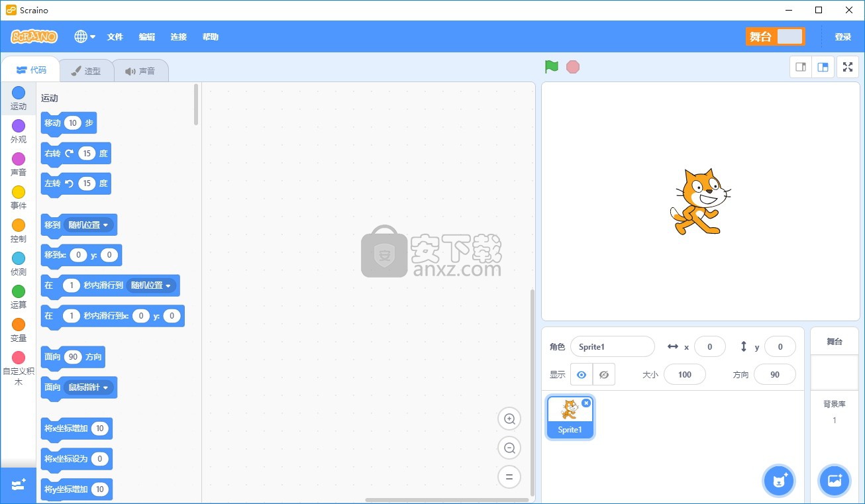Click the 右转 15 度 block
The width and height of the screenshot is (865, 504).
click(x=76, y=154)
